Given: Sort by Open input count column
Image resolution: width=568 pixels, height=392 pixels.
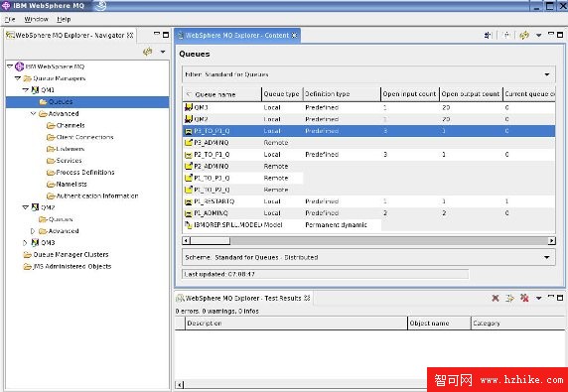Looking at the screenshot, I should click(410, 94).
